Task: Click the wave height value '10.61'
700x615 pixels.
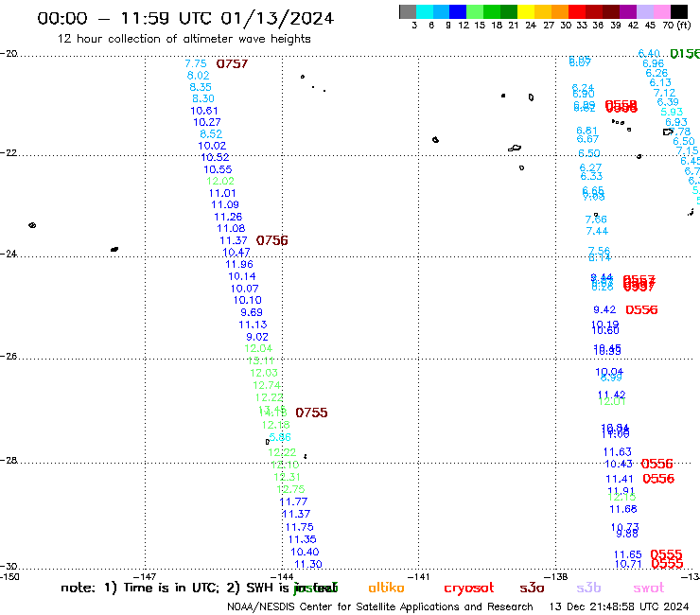Action: point(204,111)
